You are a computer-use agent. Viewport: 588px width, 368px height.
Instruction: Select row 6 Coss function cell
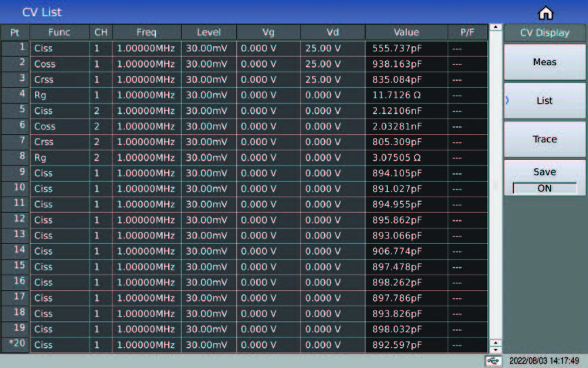click(x=59, y=127)
